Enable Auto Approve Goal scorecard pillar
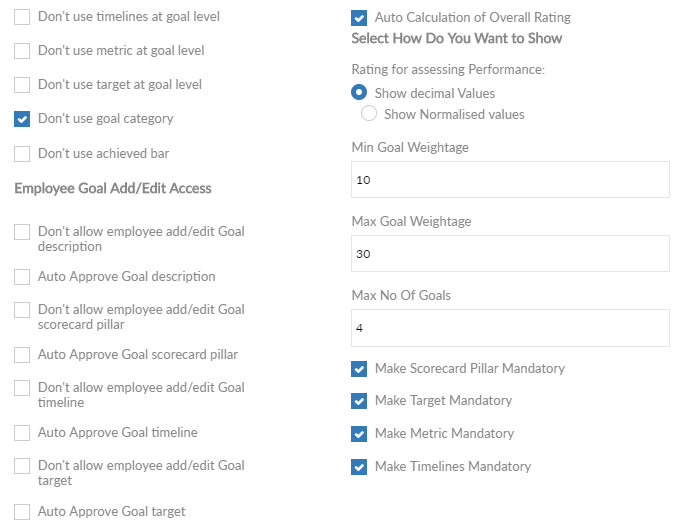The height and width of the screenshot is (528, 697). [x=22, y=355]
